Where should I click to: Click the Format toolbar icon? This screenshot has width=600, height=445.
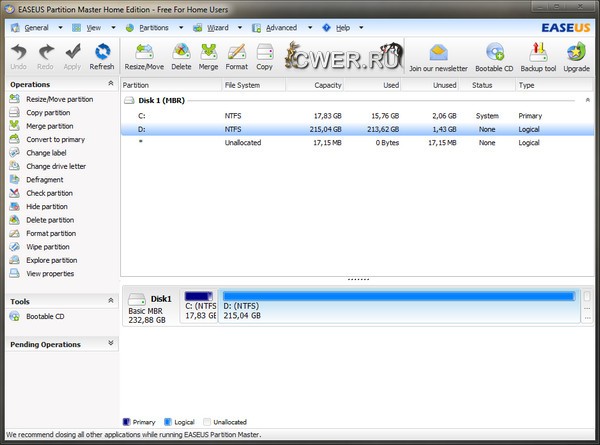pyautogui.click(x=237, y=55)
